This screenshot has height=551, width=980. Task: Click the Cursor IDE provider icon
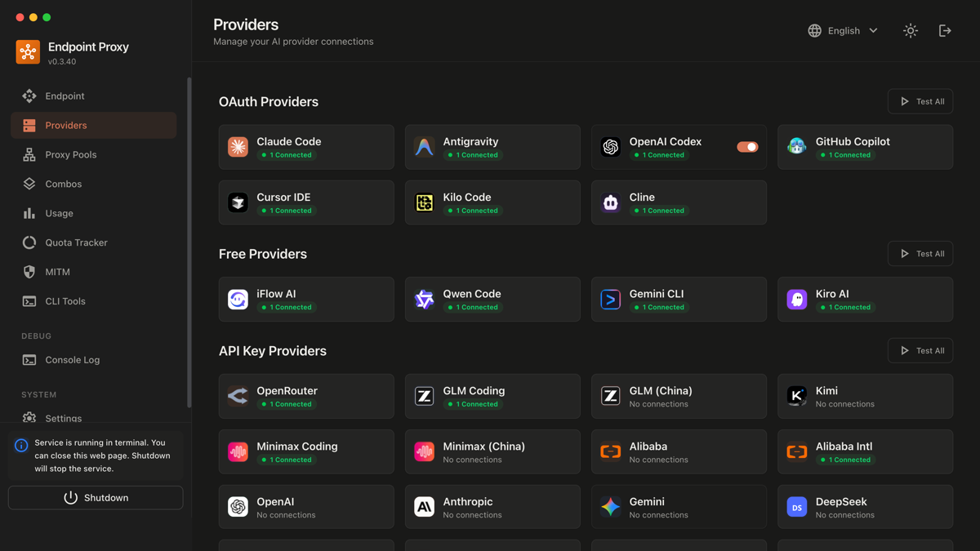[238, 202]
